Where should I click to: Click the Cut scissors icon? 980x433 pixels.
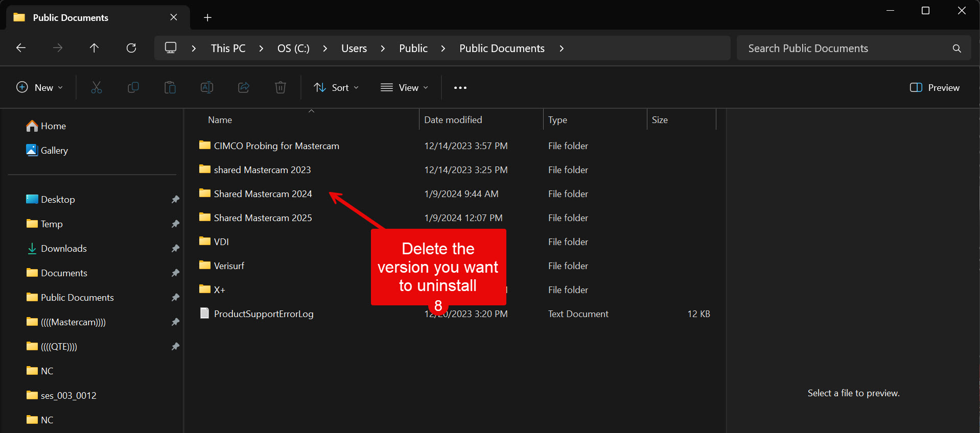click(97, 87)
